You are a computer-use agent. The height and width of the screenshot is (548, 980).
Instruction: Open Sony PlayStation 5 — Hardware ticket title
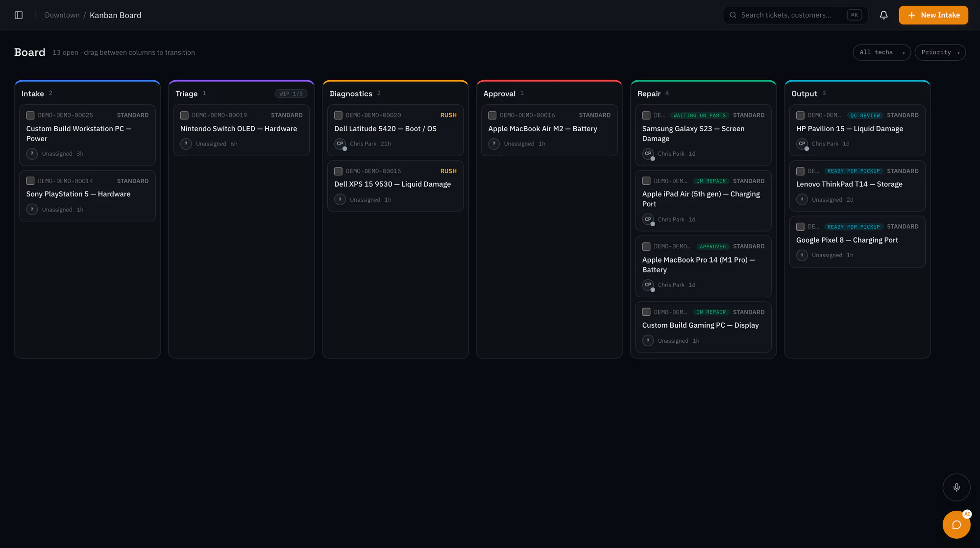[x=78, y=194]
